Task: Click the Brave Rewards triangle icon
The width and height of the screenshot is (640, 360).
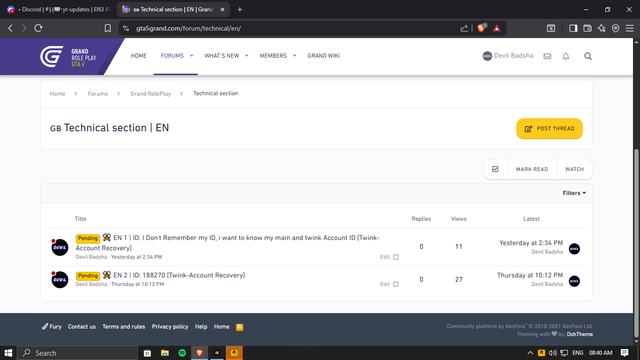Action: 497,28
